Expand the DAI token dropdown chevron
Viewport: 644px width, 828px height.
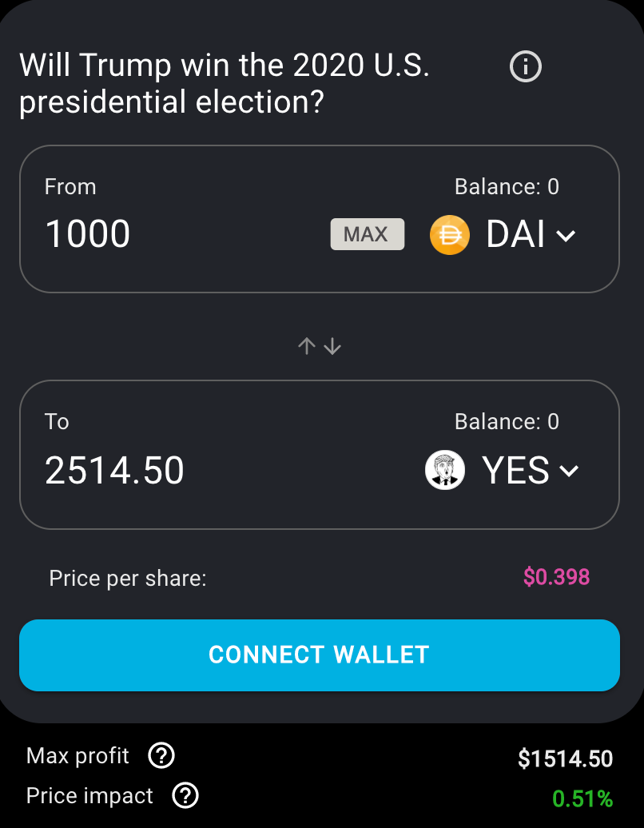coord(566,236)
